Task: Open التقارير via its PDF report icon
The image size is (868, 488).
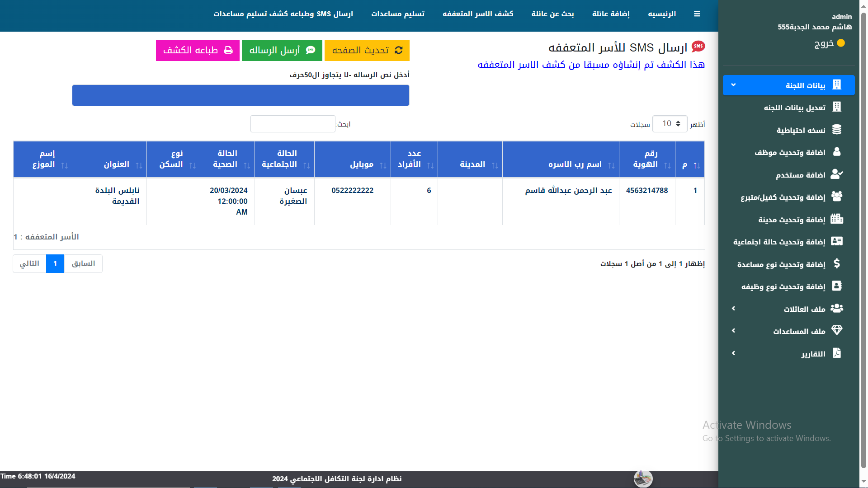Action: coord(837,353)
